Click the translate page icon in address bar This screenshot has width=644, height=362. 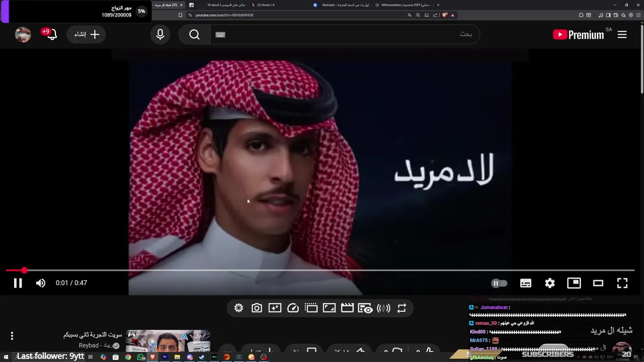pyautogui.click(x=410, y=15)
